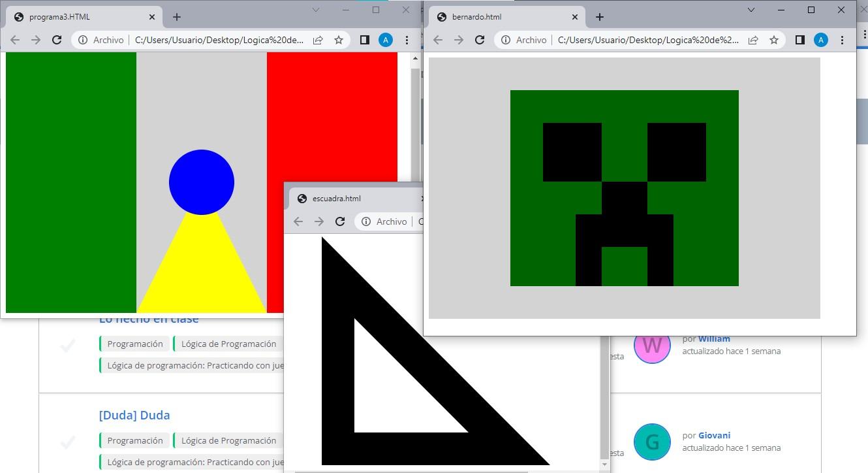Open side panel in bernardo.html window
Screen dimensions: 868x473
800,40
